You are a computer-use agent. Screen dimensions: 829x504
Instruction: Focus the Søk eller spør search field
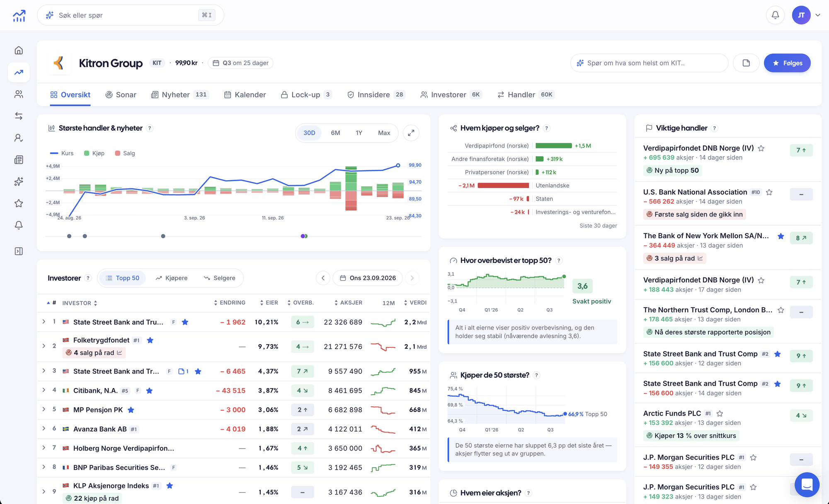tap(131, 15)
